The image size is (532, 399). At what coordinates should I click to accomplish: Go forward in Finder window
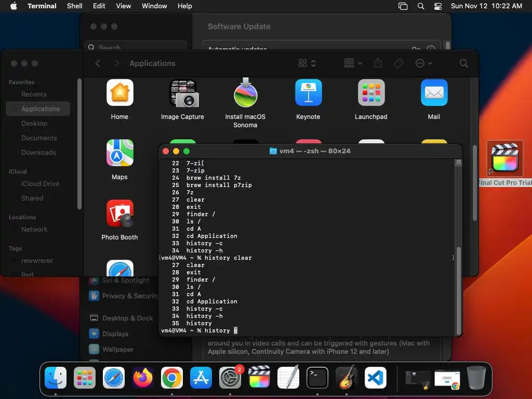(116, 63)
